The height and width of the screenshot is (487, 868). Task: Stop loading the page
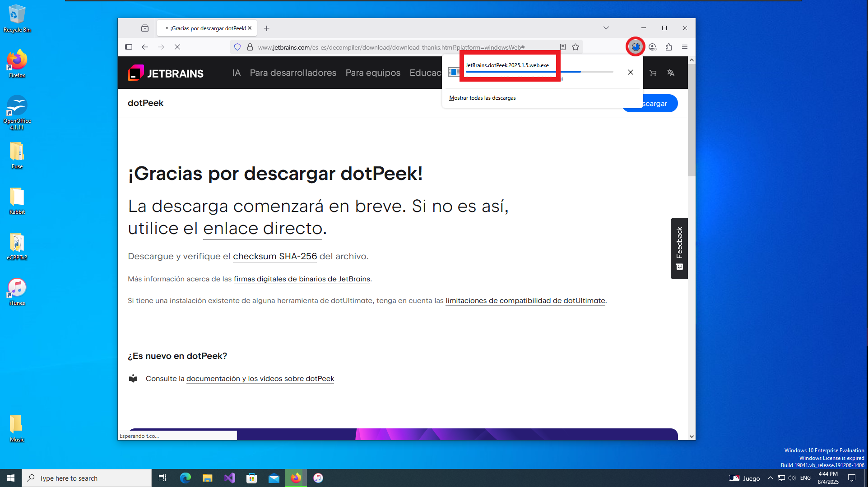click(x=177, y=47)
